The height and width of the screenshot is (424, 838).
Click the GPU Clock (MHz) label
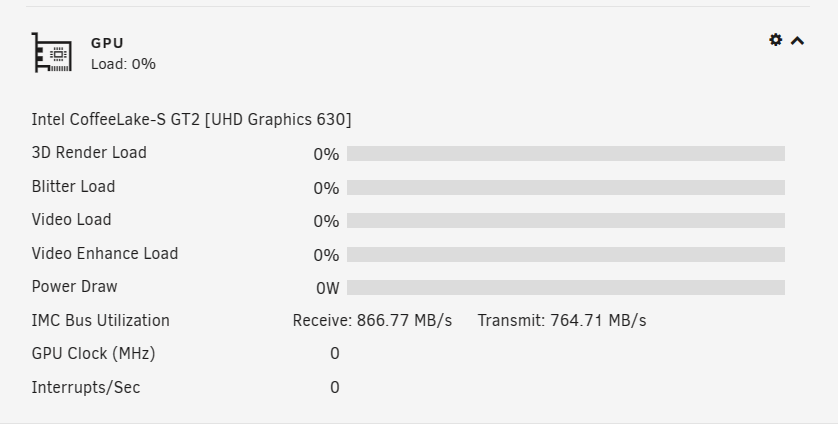(x=93, y=354)
